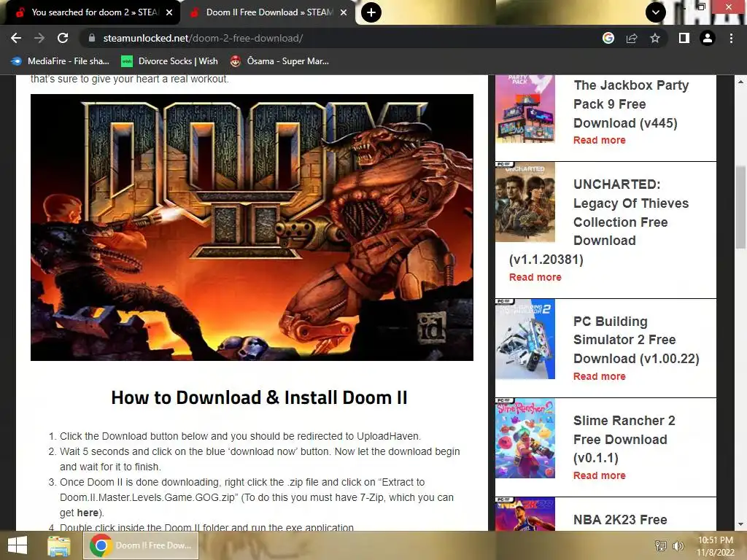Open MediaFire bookmark
Screen dimensions: 747x560
coord(61,61)
